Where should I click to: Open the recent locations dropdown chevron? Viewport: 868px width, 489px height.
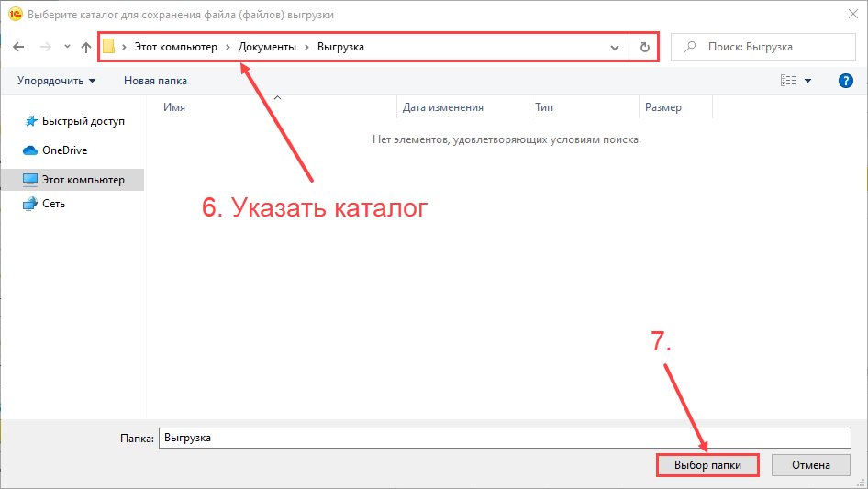[x=67, y=47]
